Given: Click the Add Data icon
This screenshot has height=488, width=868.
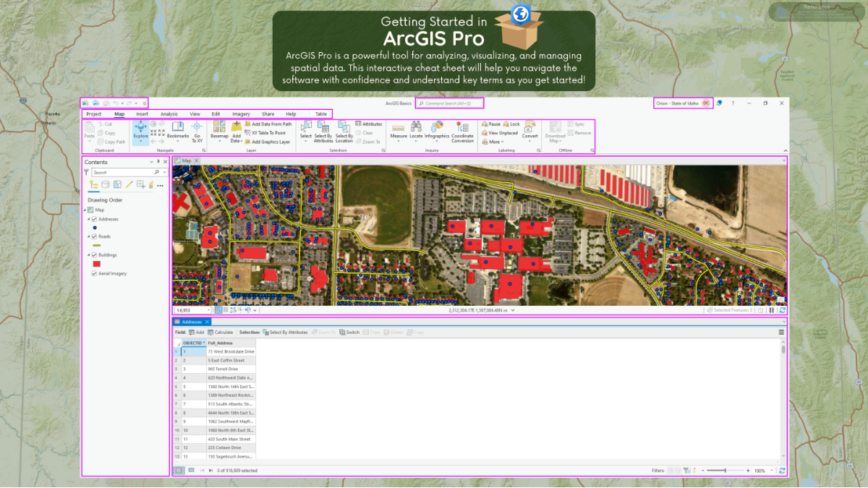Looking at the screenshot, I should pyautogui.click(x=236, y=128).
